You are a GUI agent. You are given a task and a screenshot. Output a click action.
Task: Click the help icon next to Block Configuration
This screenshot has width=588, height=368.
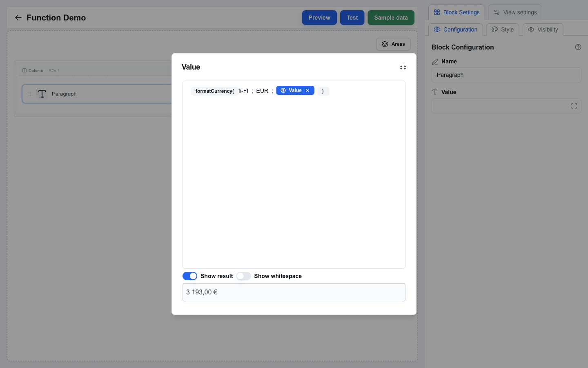(578, 47)
